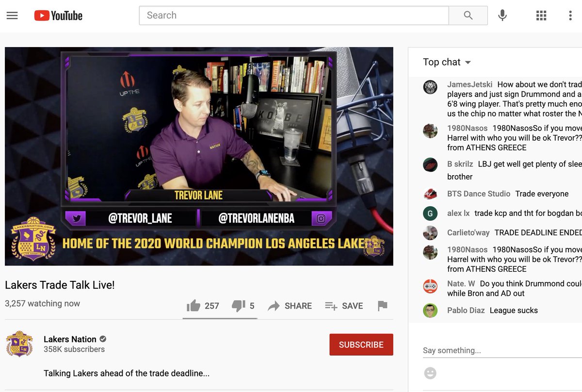Select the username Carlieto'way

pos(469,232)
